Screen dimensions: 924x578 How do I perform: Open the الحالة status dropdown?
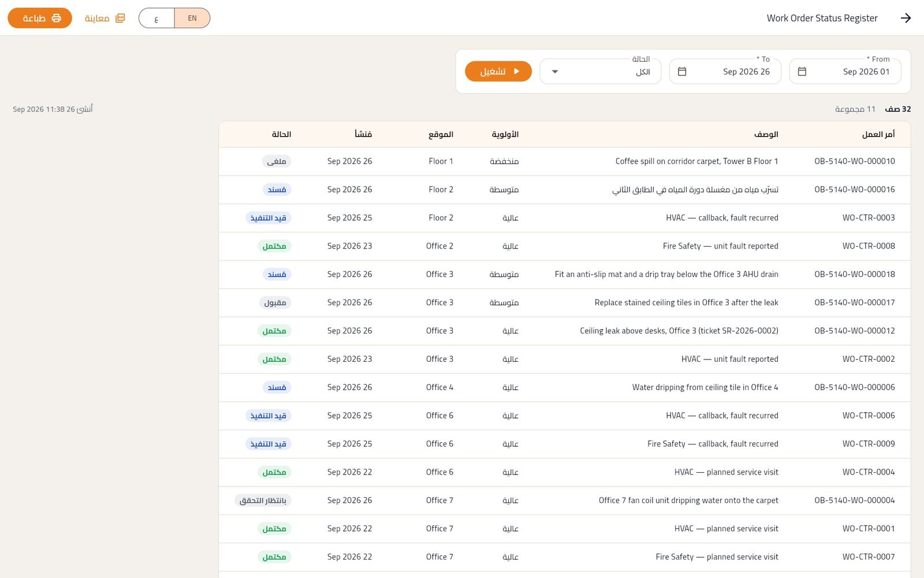pyautogui.click(x=601, y=72)
